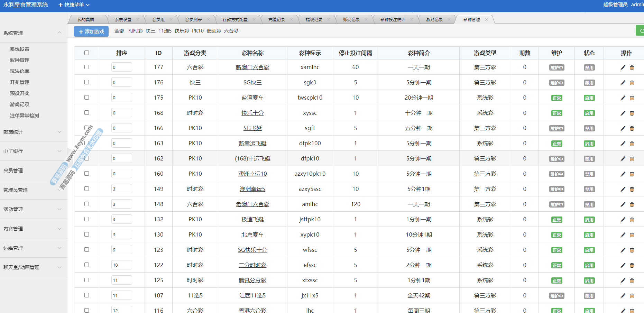Select checkbox for 极速飞艇 row
The width and height of the screenshot is (644, 313).
pos(86,219)
